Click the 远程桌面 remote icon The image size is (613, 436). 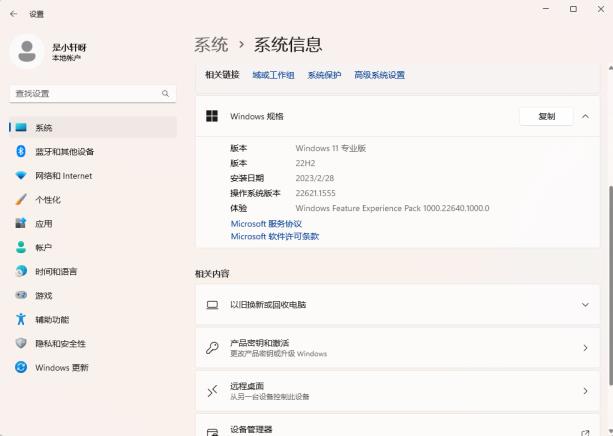[212, 391]
